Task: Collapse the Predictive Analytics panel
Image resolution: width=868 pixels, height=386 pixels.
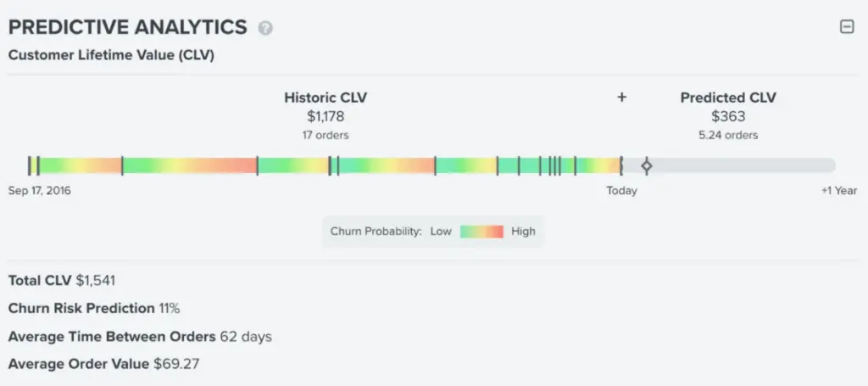Action: 846,27
